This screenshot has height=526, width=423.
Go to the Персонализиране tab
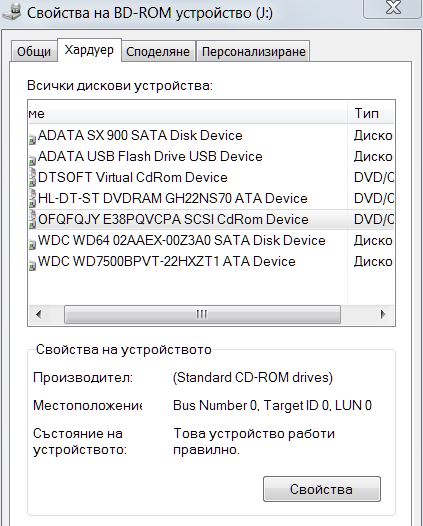point(254,51)
